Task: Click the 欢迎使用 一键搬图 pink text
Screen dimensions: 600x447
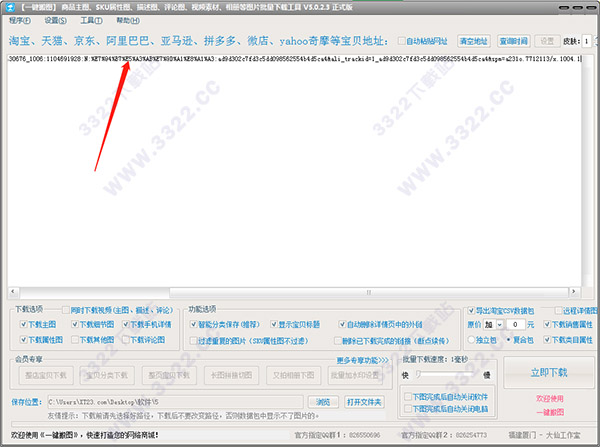Action: coord(550,405)
